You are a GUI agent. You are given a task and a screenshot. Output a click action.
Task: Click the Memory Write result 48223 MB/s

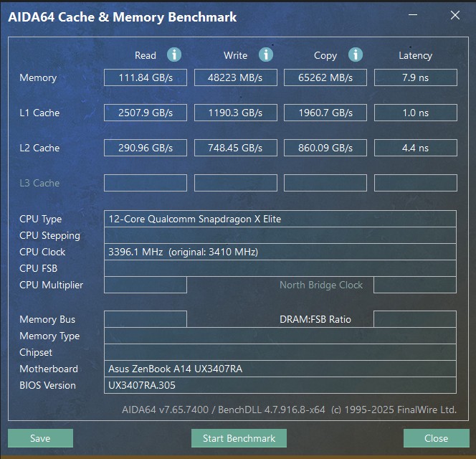pos(236,77)
